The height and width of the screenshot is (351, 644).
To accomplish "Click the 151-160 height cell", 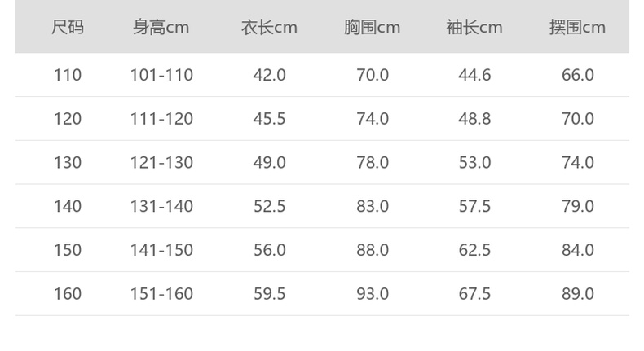I will [x=161, y=294].
